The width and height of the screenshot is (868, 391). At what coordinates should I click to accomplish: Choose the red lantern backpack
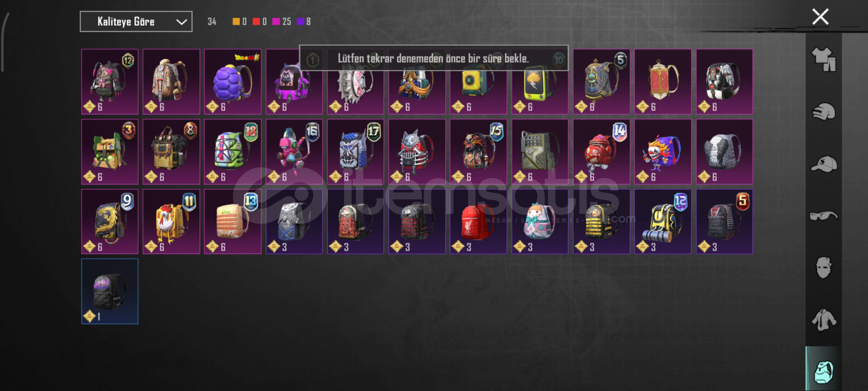[663, 81]
